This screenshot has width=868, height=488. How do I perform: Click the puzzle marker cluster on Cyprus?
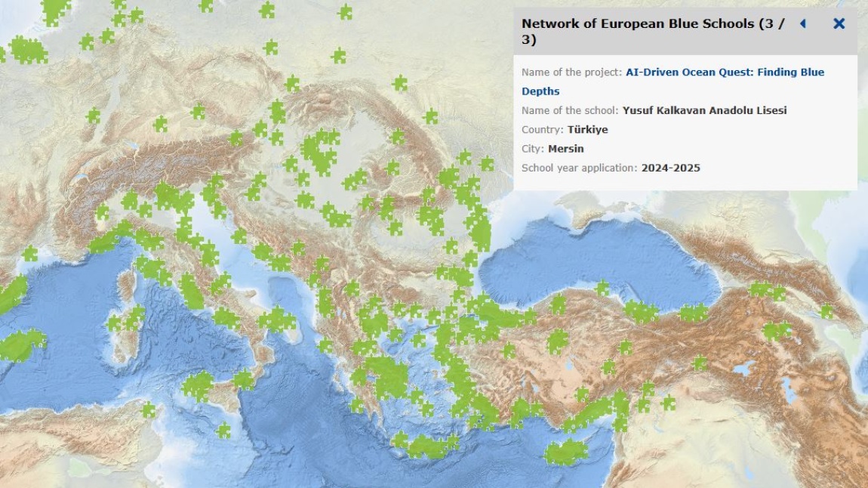(566, 452)
